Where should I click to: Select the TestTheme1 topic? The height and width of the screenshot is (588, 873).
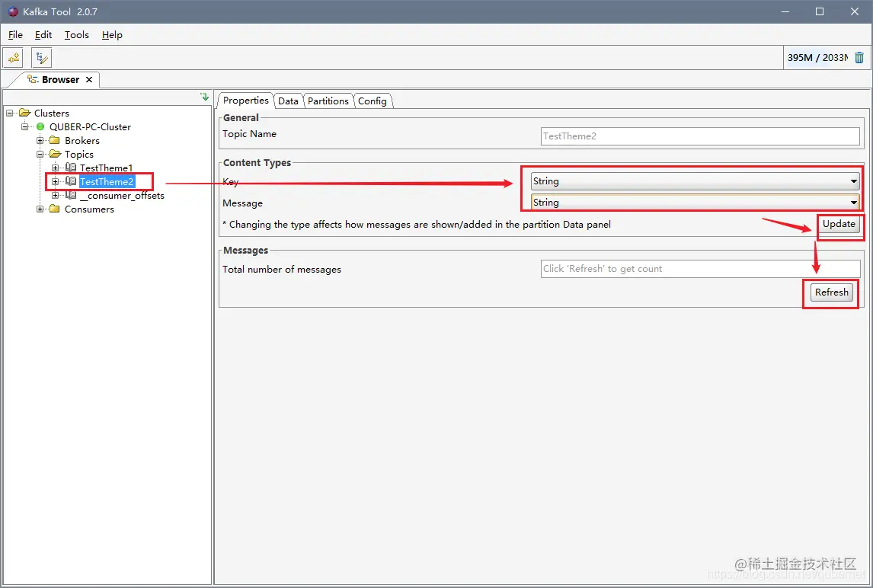pos(107,168)
